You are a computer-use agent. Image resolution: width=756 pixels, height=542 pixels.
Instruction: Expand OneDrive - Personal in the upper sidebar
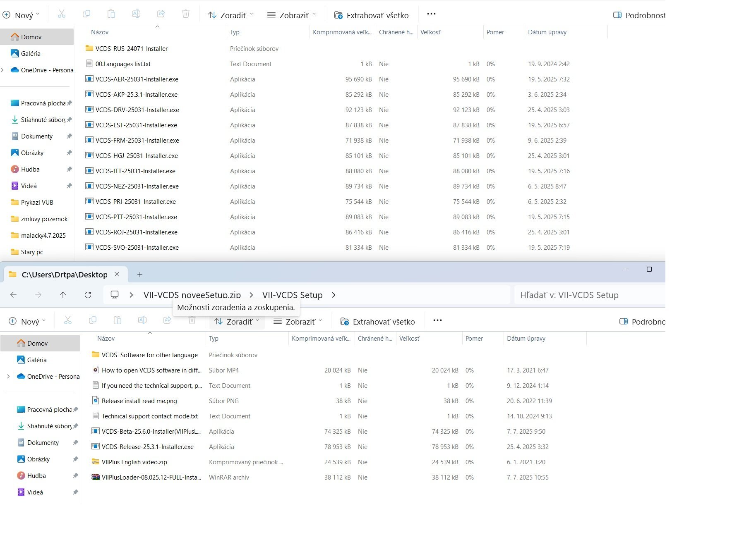pos(3,70)
